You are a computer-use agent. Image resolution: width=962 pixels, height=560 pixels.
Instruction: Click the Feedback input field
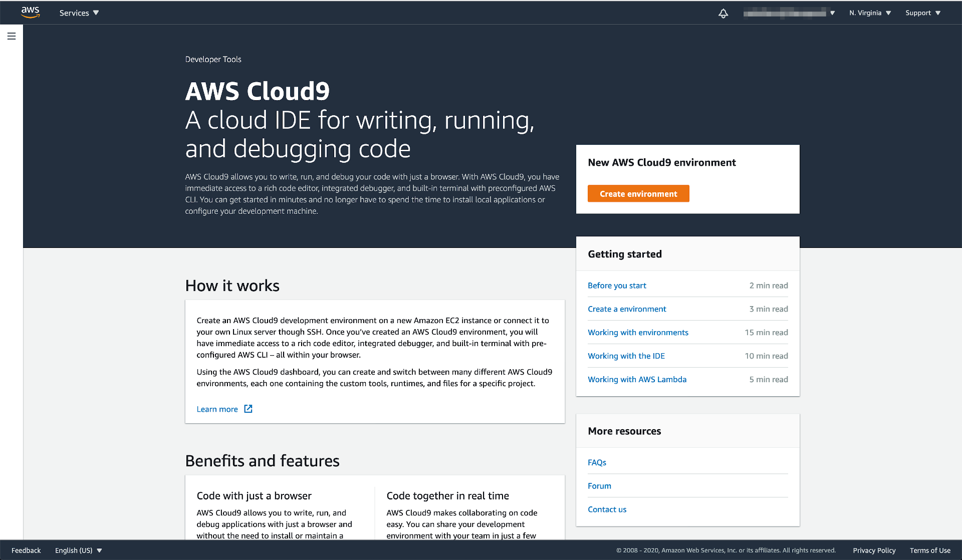point(27,550)
